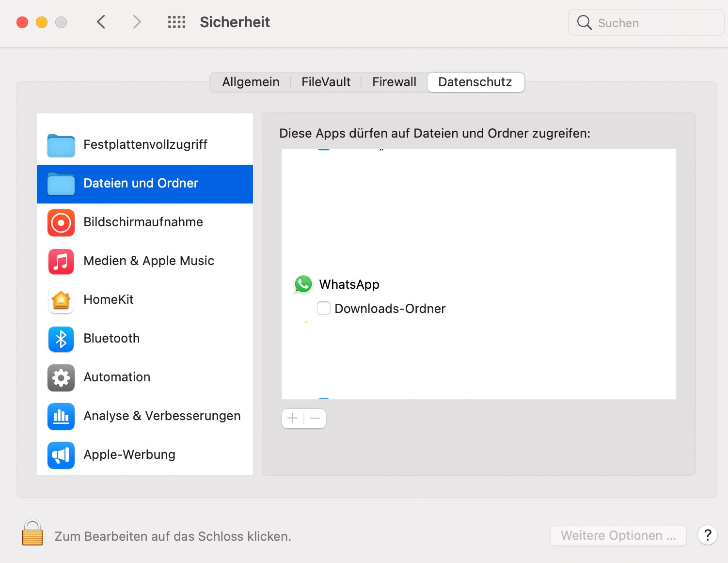
Task: Click the plus button to add app
Action: (293, 419)
